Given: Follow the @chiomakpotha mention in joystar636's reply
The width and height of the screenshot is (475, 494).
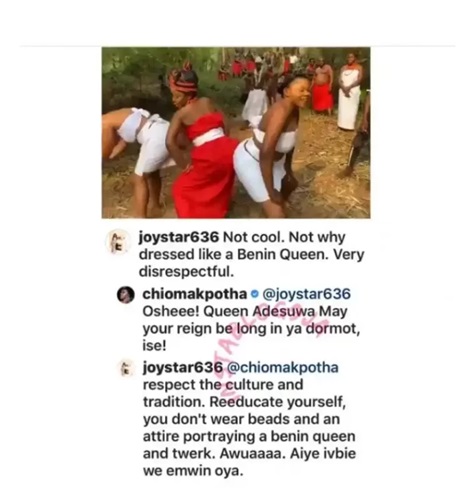Looking at the screenshot, I should pyautogui.click(x=283, y=368).
